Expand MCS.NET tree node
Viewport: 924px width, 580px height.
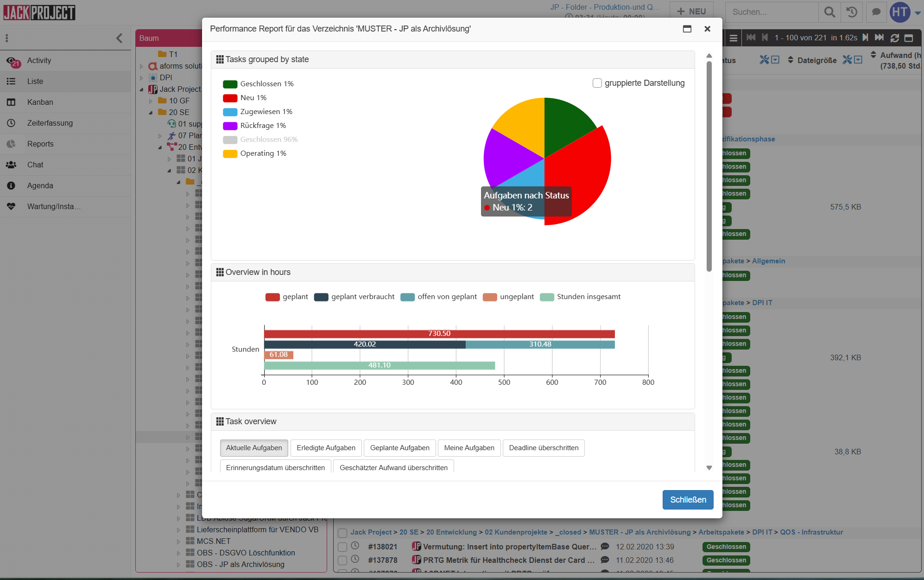(x=179, y=542)
